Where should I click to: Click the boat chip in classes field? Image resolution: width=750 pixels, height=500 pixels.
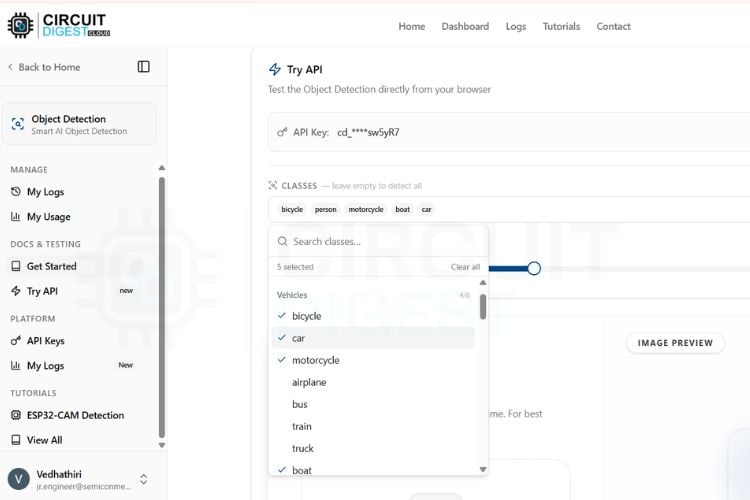pyautogui.click(x=402, y=209)
